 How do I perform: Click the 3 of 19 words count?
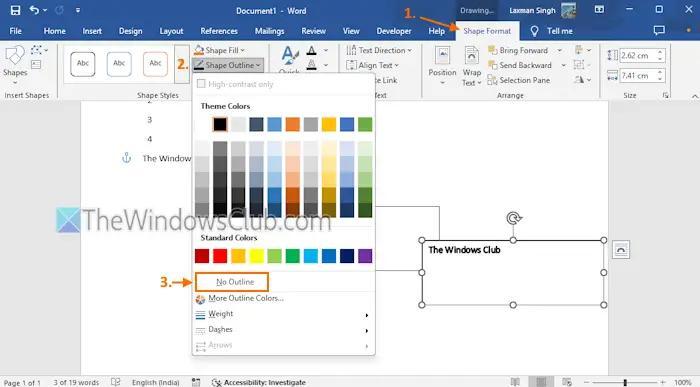76,383
